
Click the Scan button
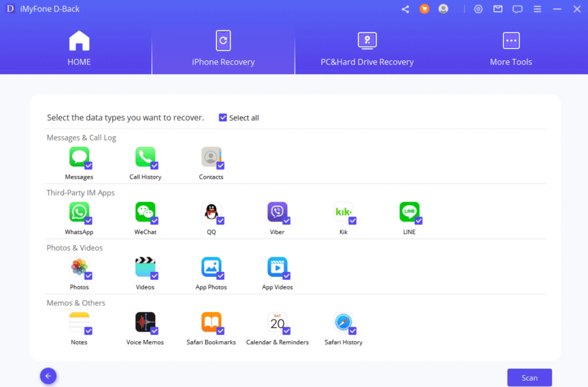pos(529,378)
